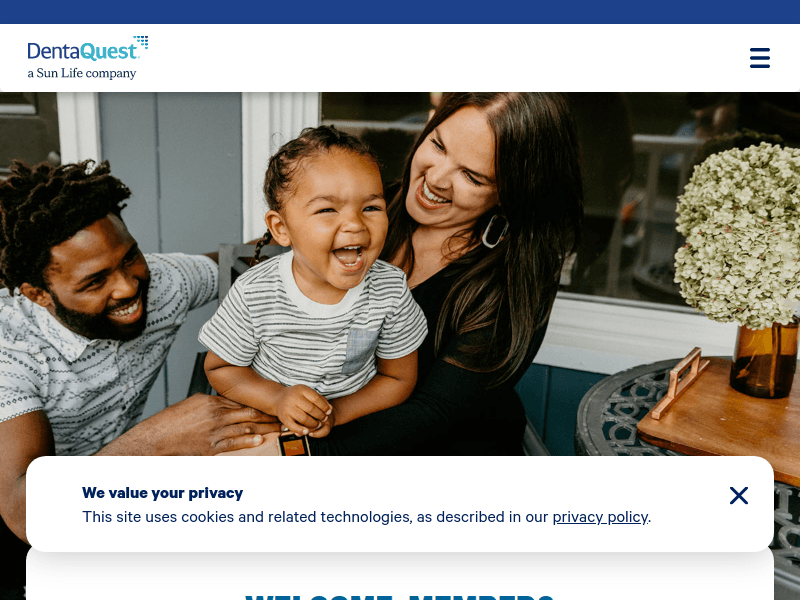Image resolution: width=800 pixels, height=600 pixels.
Task: Click the DentaQuest logo wordmark
Action: [83, 52]
